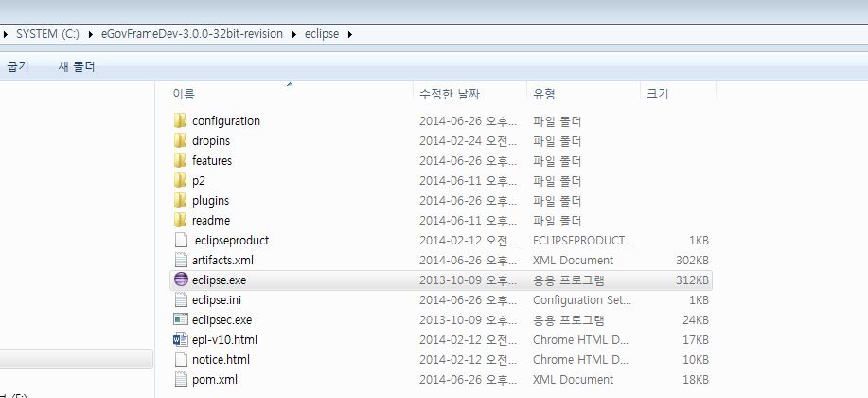This screenshot has width=868, height=398.
Task: Click the epl-v10.html document icon
Action: click(x=182, y=340)
